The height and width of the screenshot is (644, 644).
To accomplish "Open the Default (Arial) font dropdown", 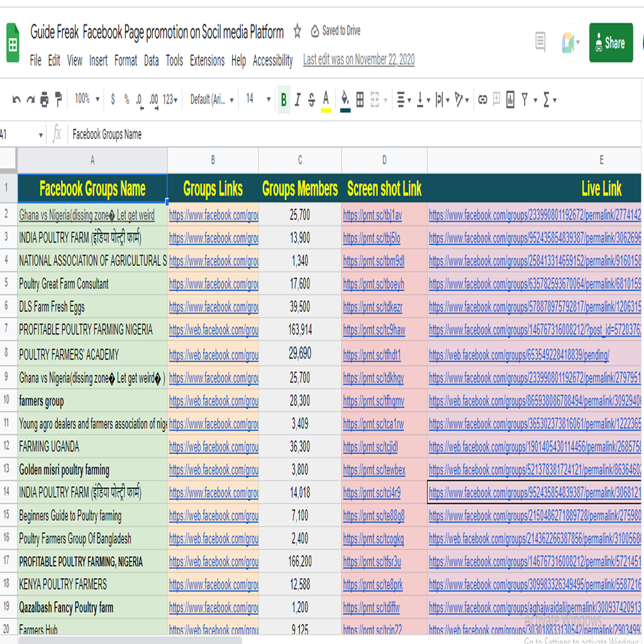I will 212,99.
